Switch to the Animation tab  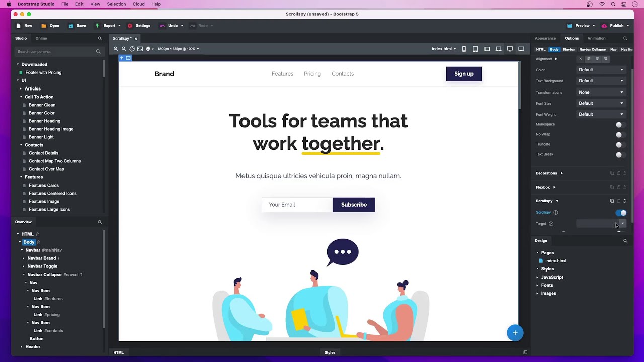click(x=596, y=38)
